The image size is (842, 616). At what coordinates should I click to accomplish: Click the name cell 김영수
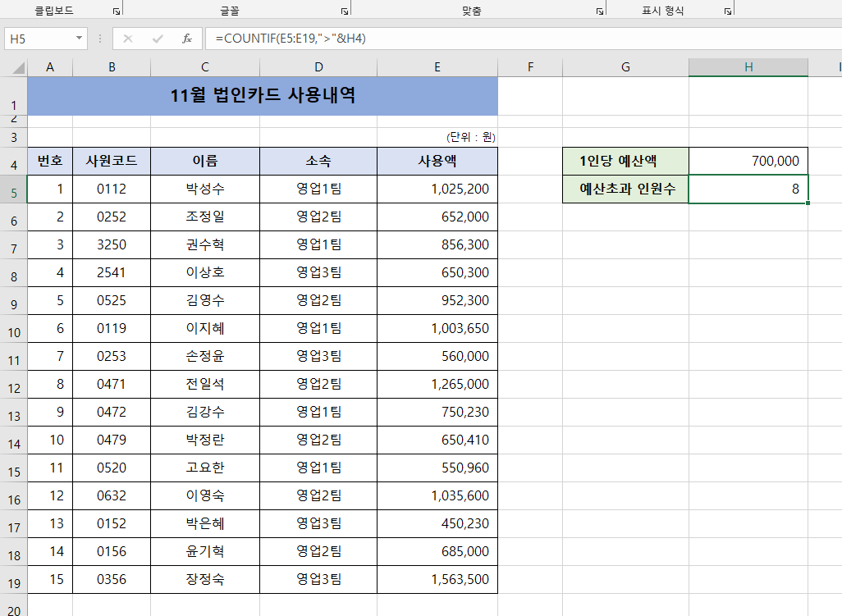[205, 300]
